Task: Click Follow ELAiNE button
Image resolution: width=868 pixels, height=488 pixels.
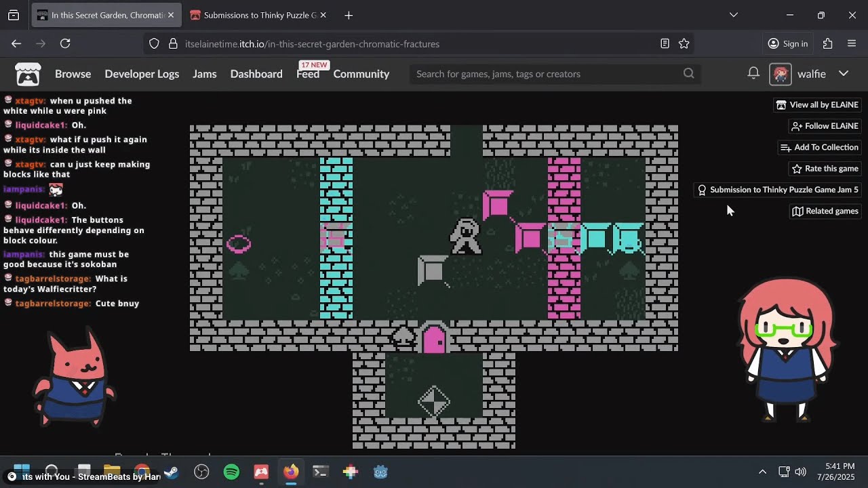Action: (x=825, y=126)
